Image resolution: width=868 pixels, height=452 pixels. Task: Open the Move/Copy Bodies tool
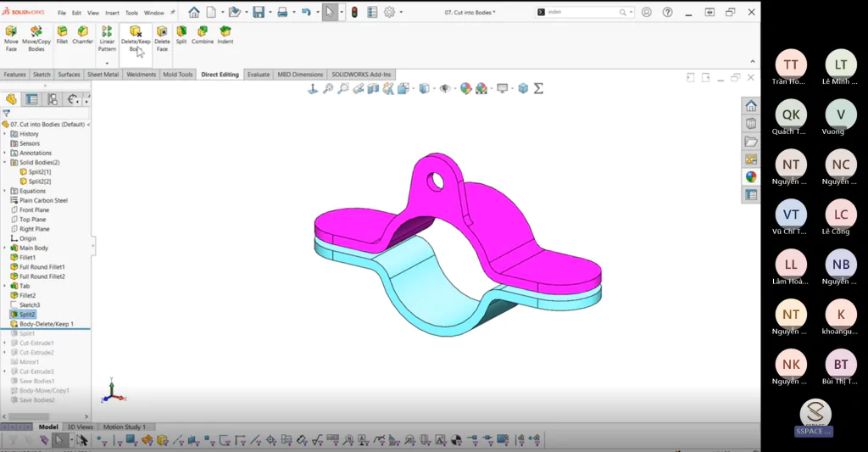pos(36,38)
